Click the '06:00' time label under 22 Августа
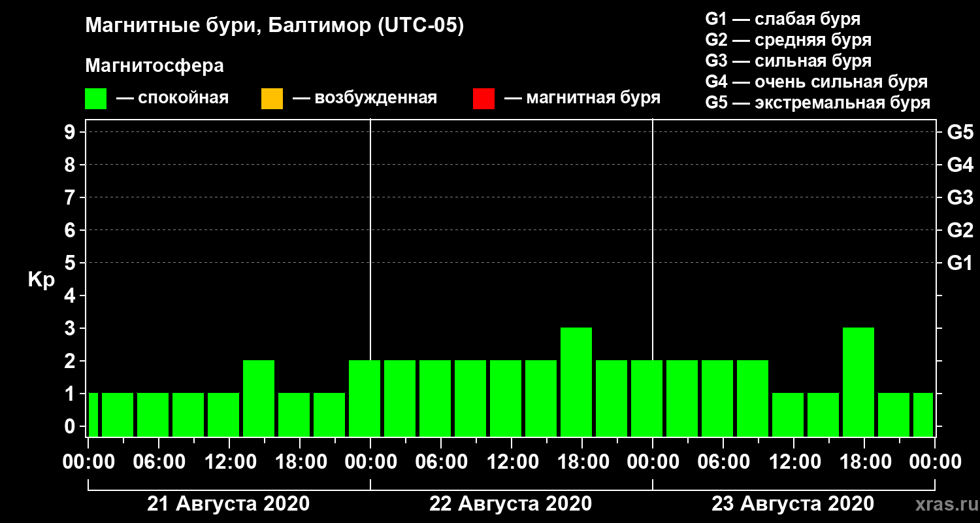Viewport: 980px width, 523px height. (x=440, y=462)
